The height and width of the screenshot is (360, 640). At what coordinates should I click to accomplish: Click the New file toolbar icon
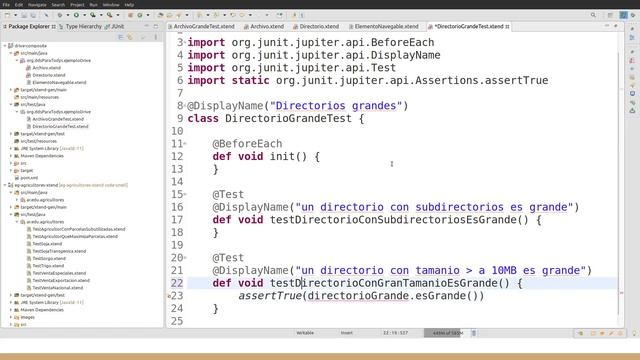coord(7,15)
